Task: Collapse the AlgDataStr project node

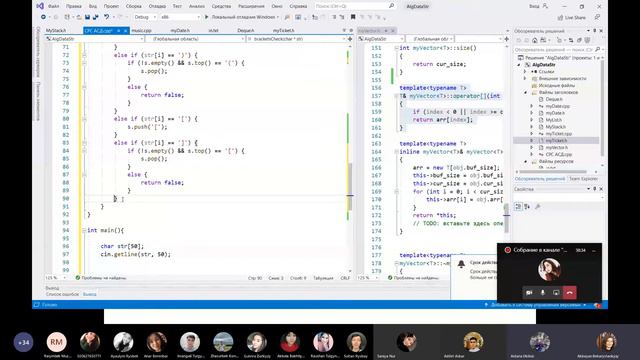Action: click(x=519, y=65)
